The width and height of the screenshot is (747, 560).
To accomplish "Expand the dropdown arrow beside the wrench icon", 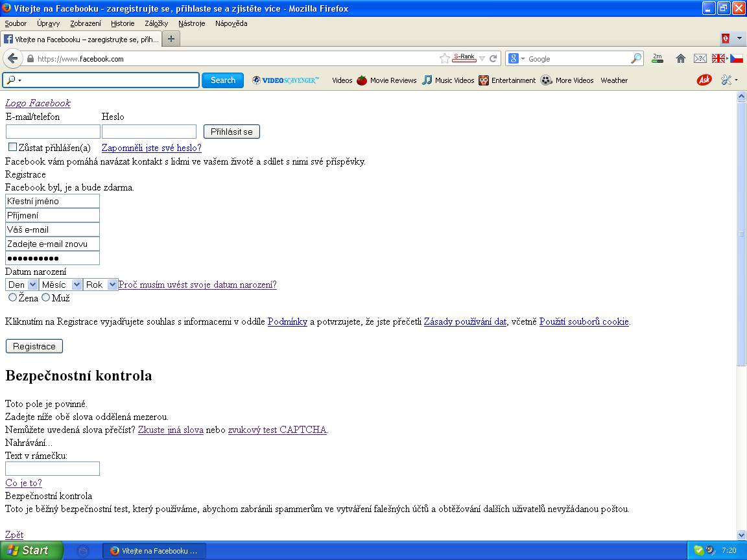I will [x=737, y=80].
